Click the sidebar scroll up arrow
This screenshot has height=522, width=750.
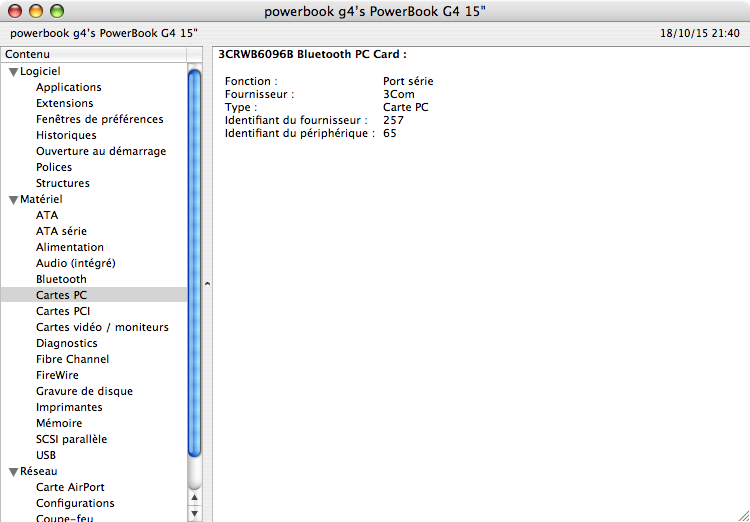click(194, 498)
